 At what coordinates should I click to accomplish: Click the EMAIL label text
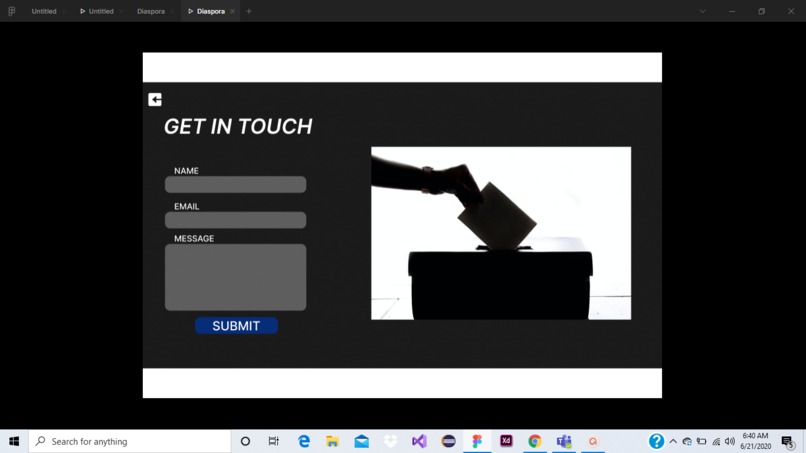click(x=186, y=206)
